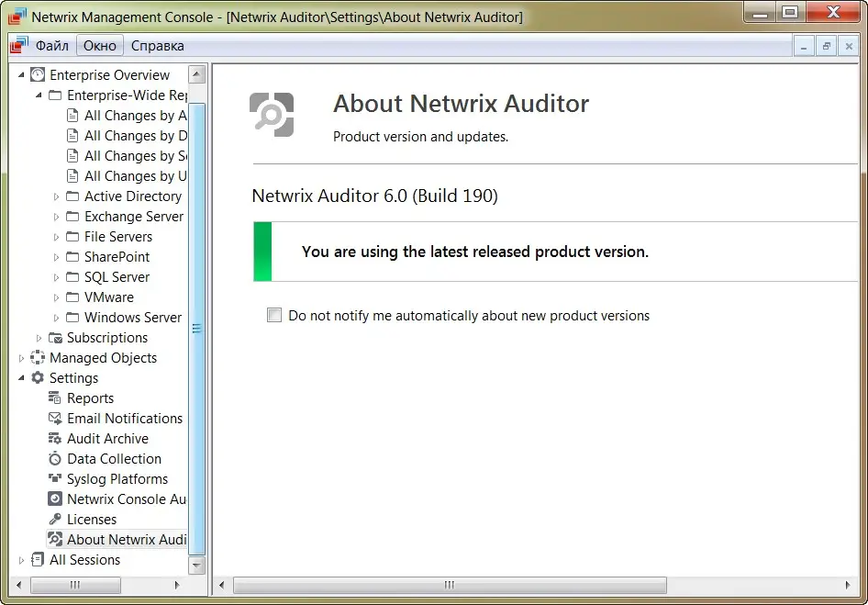Expand the File Servers folder
868x605 pixels.
(x=56, y=237)
